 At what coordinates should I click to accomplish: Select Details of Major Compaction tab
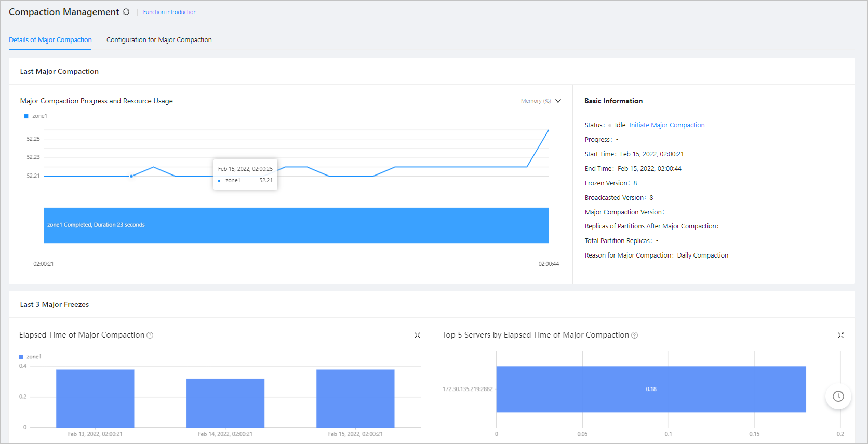50,40
